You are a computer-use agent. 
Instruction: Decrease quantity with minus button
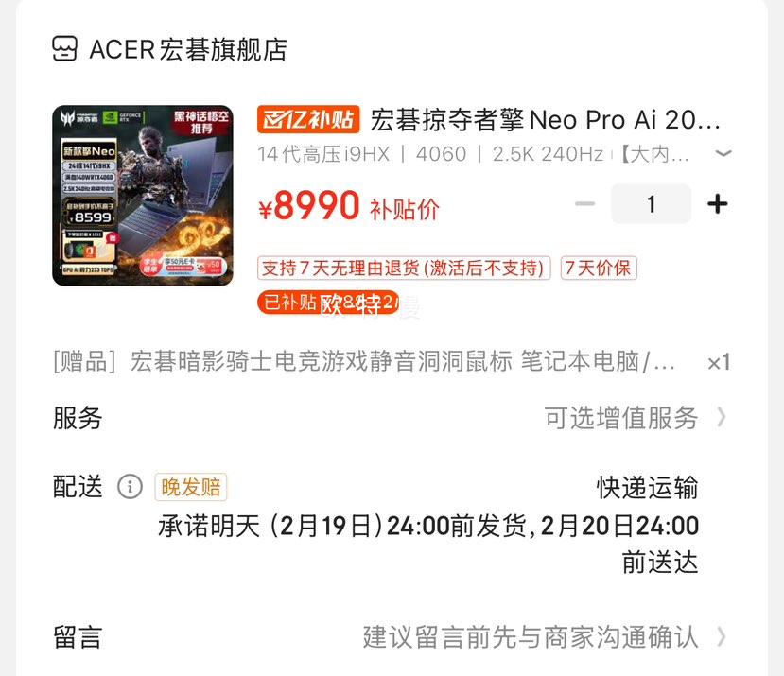tap(585, 203)
